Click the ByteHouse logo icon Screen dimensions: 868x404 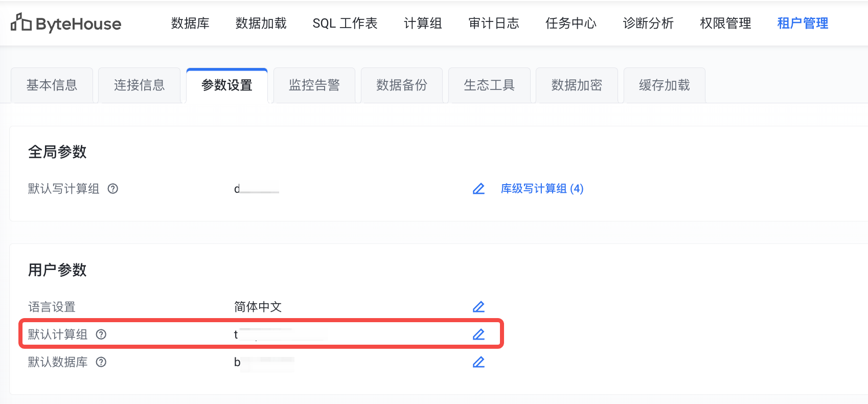(21, 23)
